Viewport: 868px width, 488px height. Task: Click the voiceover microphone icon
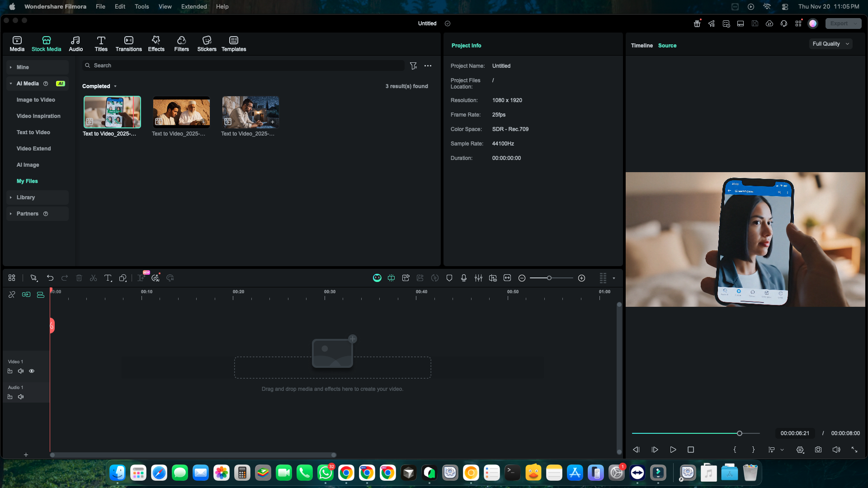464,278
